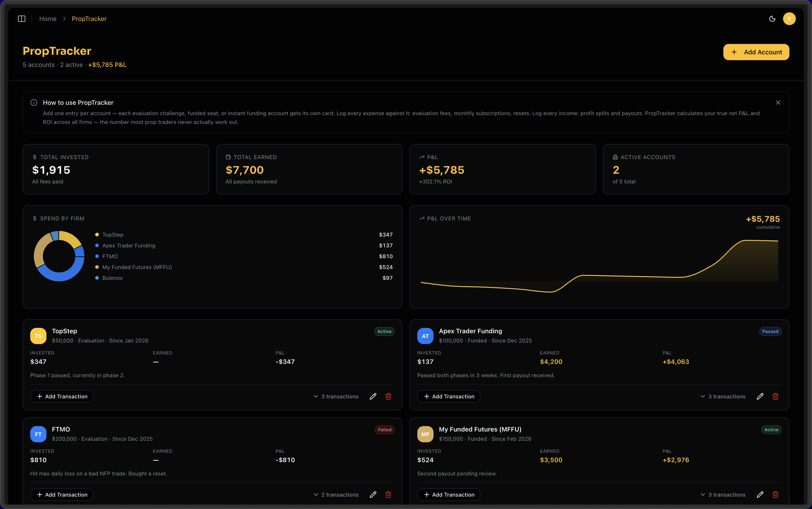Click the info icon in How to use PropTracker
The height and width of the screenshot is (509, 812).
pyautogui.click(x=34, y=102)
